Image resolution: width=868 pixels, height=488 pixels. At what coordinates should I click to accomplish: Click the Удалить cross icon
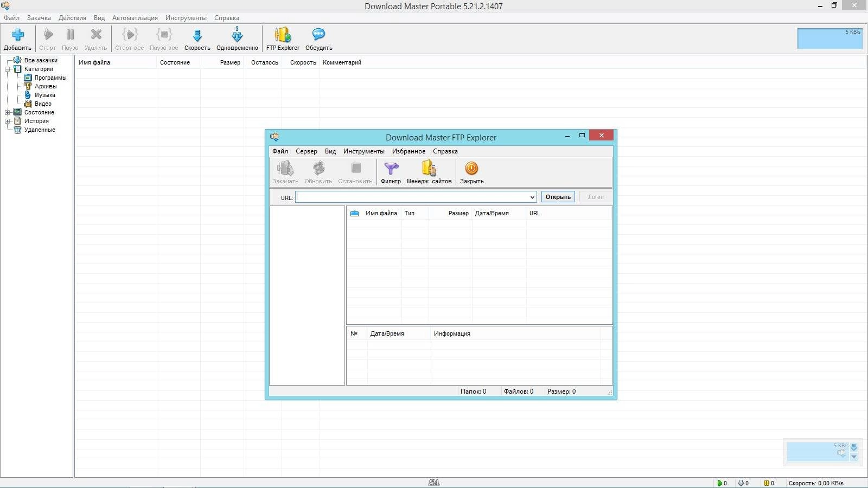click(96, 35)
